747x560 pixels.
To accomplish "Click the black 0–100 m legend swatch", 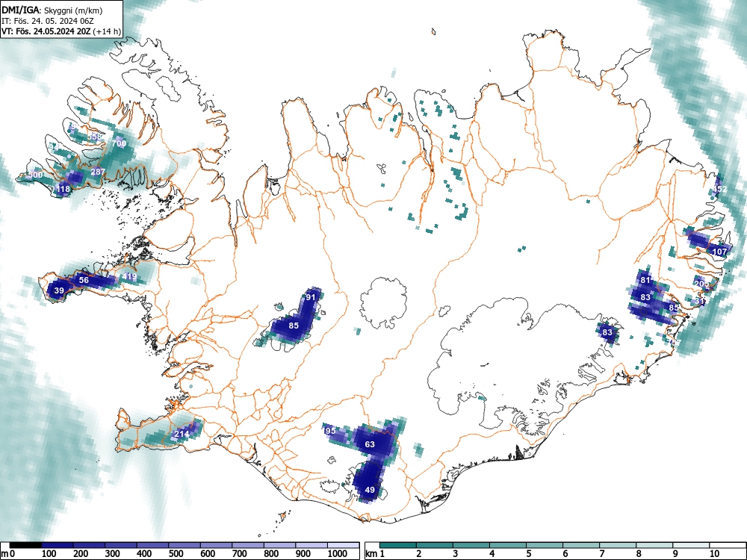I will pyautogui.click(x=25, y=545).
